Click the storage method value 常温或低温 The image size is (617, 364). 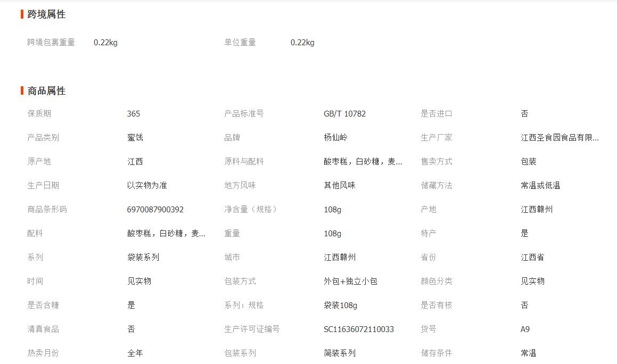pos(540,186)
